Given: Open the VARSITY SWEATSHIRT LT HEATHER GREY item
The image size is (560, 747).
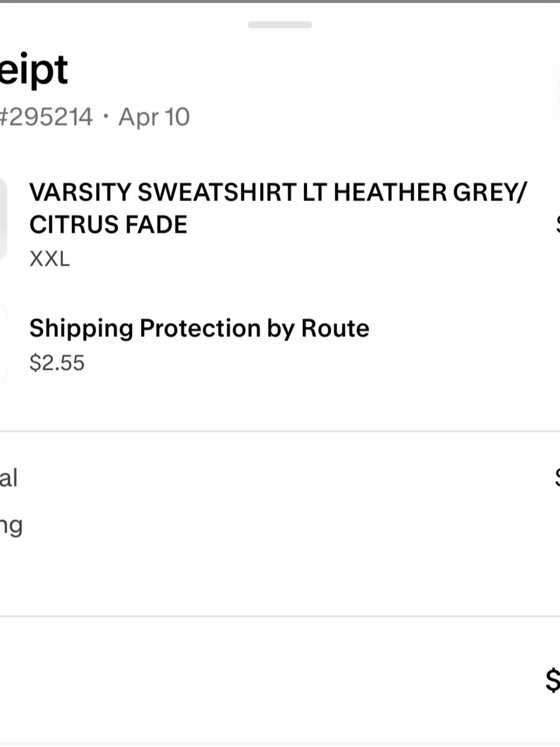Looking at the screenshot, I should [x=278, y=192].
